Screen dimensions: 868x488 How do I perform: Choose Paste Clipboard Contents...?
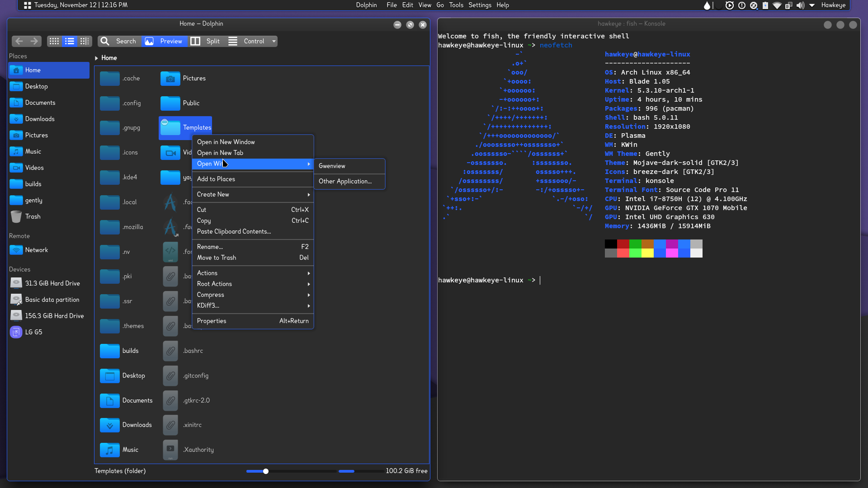253,231
